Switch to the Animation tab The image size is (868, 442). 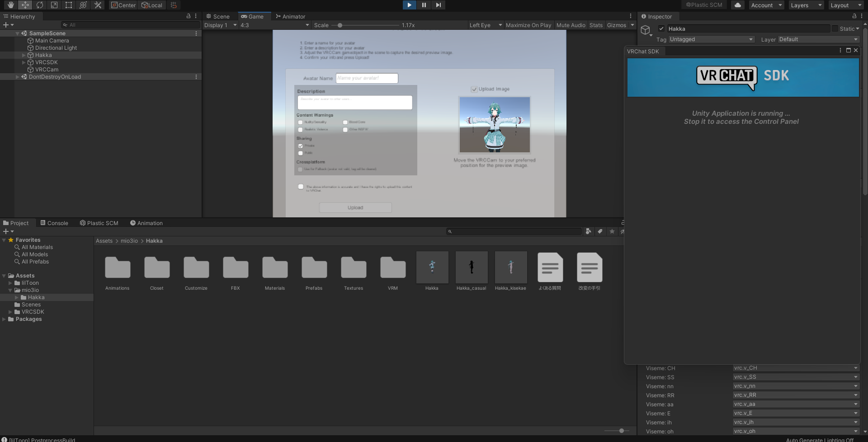point(146,223)
